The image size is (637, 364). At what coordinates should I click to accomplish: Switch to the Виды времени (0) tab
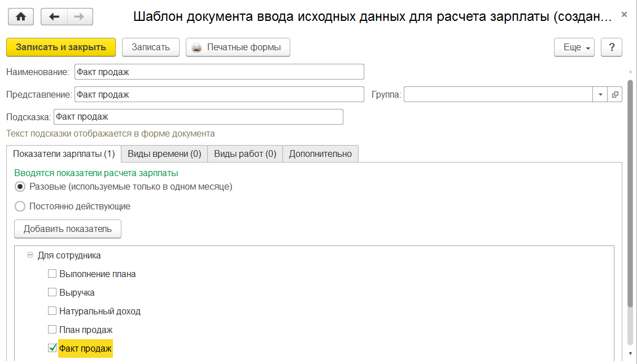(x=164, y=154)
